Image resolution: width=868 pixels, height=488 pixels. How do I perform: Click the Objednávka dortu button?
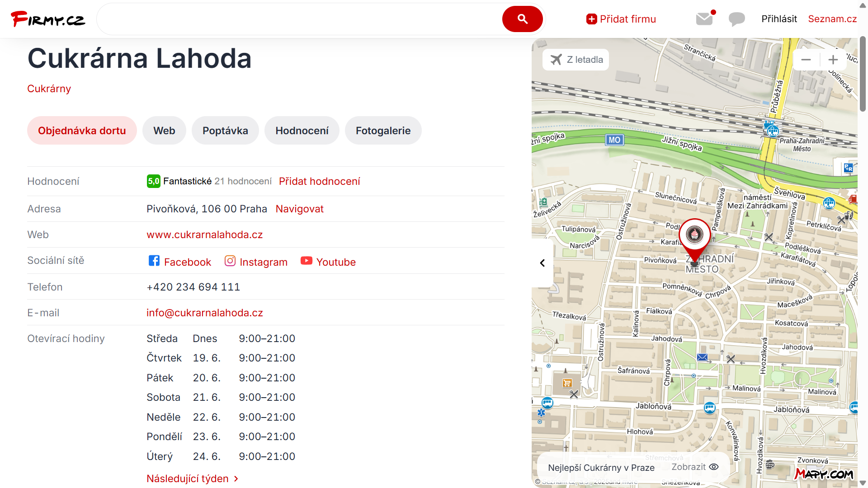point(82,131)
